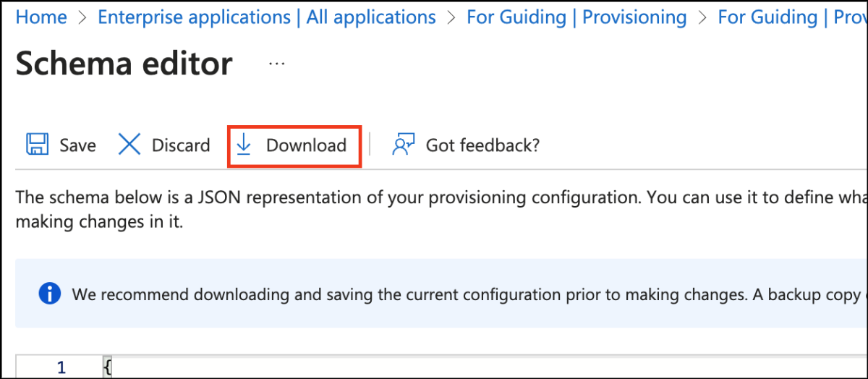Viewport: 868px width, 379px height.
Task: Click the Schema editor page heading
Action: click(124, 64)
